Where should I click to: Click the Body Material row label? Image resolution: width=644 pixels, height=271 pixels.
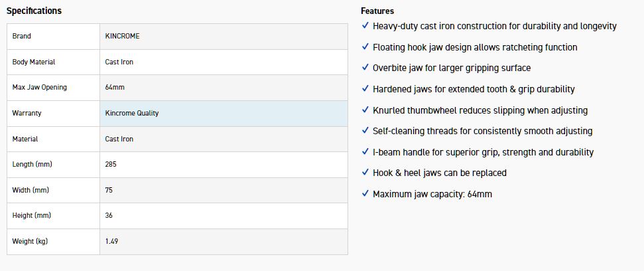(x=33, y=62)
